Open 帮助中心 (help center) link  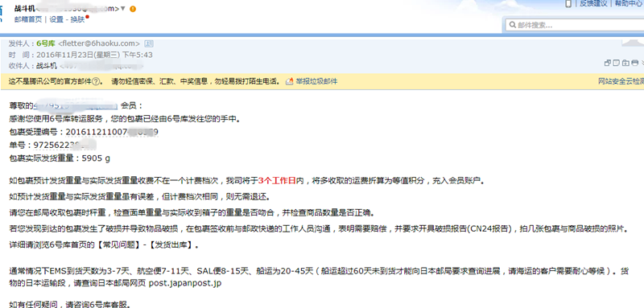(x=629, y=4)
